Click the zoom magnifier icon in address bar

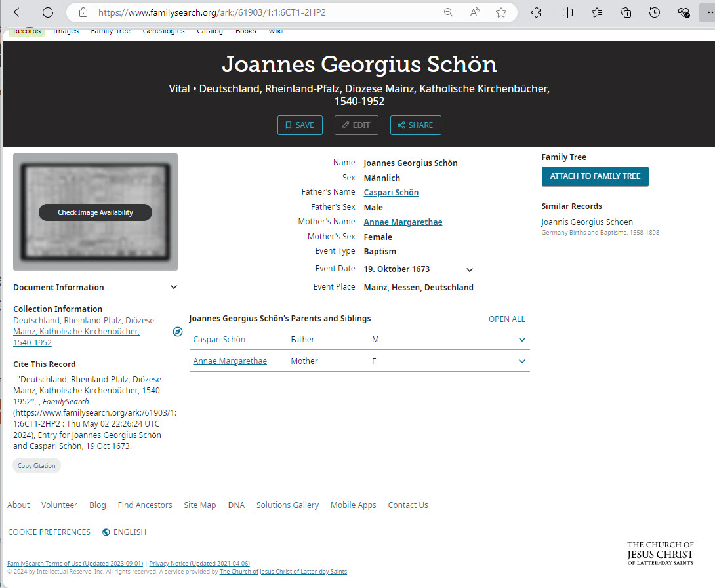click(x=449, y=12)
